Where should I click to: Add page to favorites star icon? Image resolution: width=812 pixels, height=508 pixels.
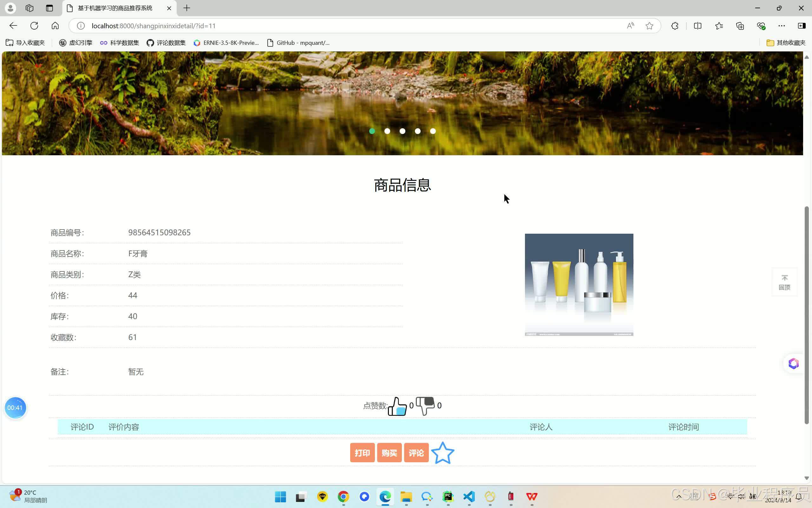649,26
